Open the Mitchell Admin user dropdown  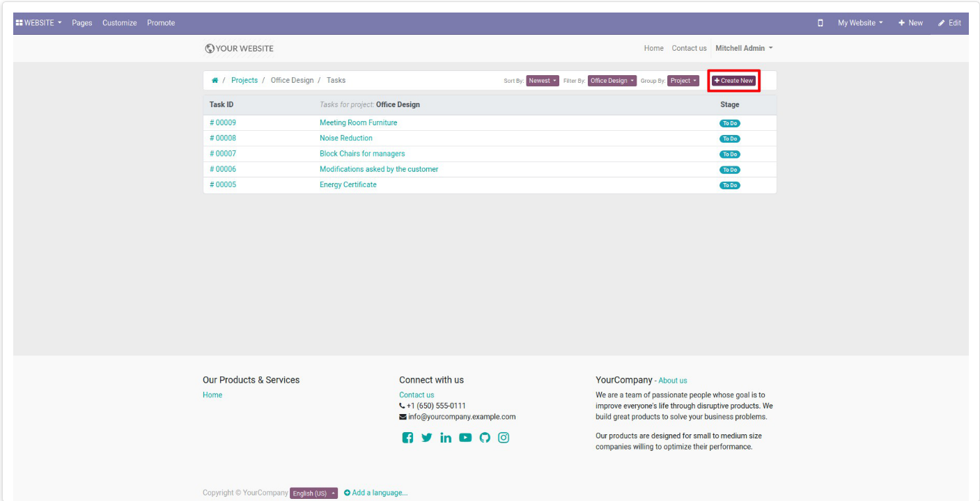tap(744, 49)
